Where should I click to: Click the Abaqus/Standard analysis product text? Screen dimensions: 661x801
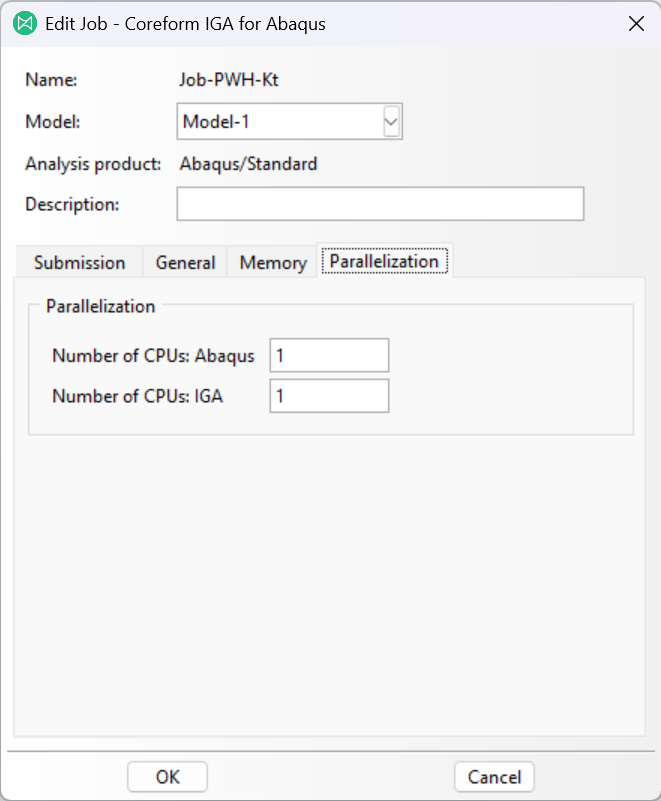click(x=248, y=164)
